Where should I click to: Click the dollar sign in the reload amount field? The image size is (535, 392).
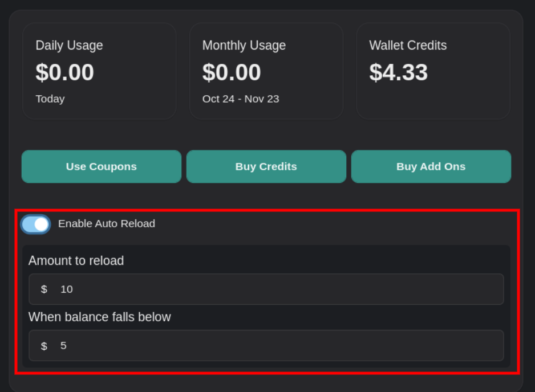pos(44,289)
